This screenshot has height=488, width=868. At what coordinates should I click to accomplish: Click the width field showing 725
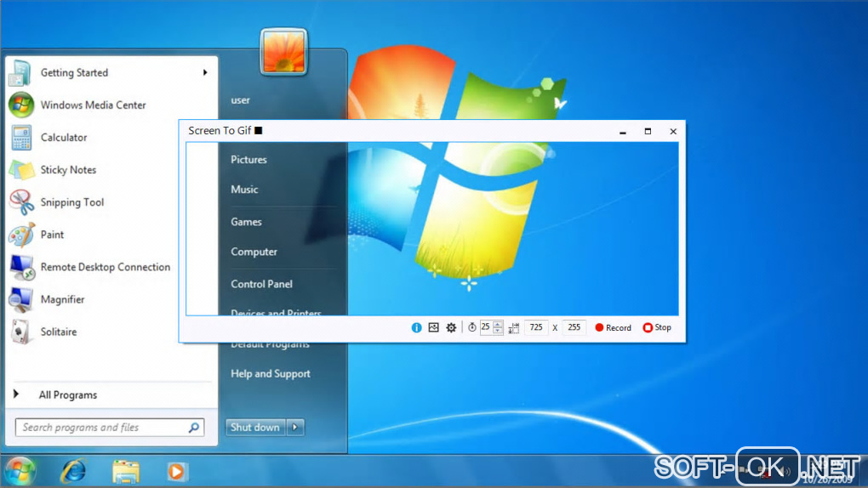pyautogui.click(x=536, y=327)
